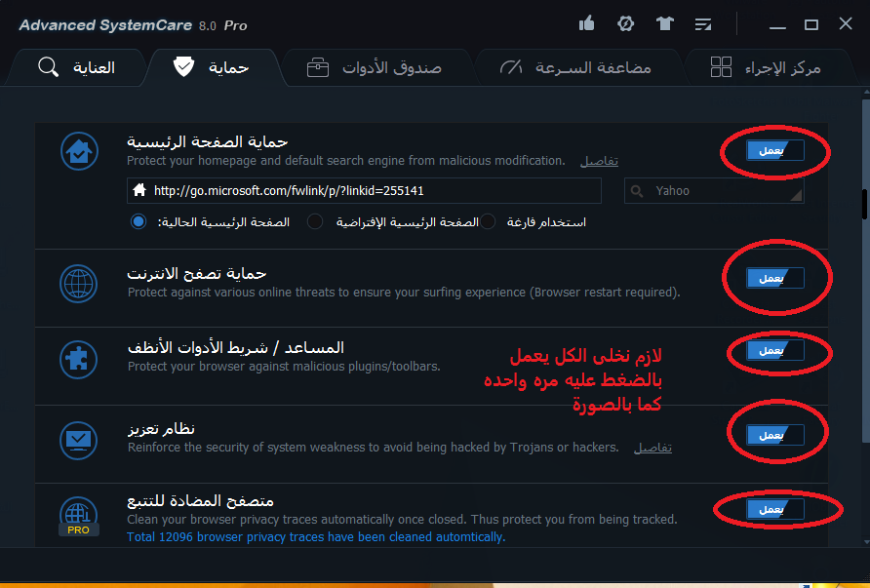
Task: Click heading حماية الصفحة الرئيسية
Action: click(208, 142)
